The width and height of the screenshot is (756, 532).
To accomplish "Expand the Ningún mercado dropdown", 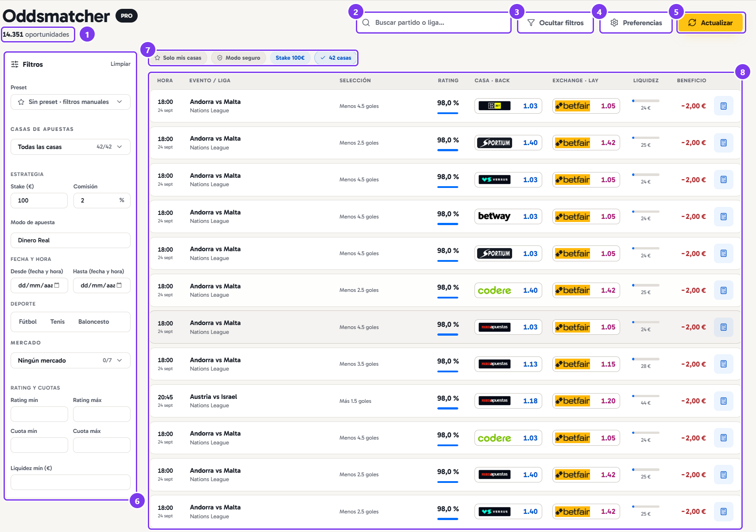I will tap(70, 360).
